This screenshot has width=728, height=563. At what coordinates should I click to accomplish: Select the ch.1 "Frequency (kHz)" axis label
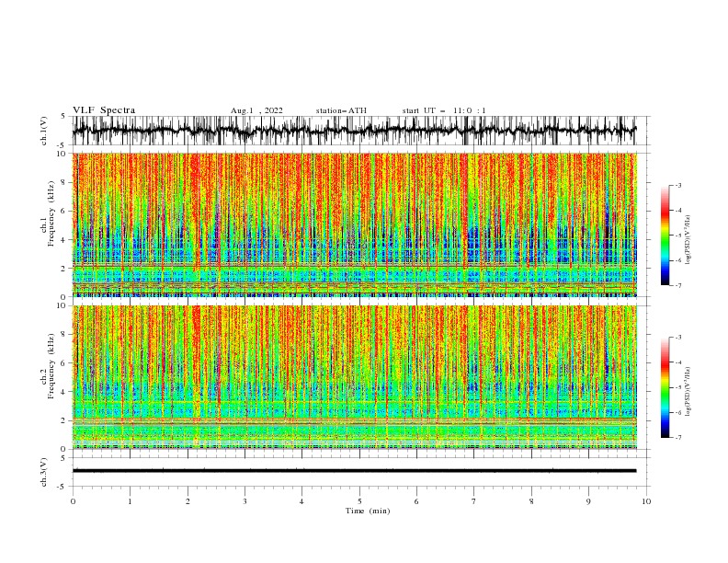pyautogui.click(x=51, y=214)
